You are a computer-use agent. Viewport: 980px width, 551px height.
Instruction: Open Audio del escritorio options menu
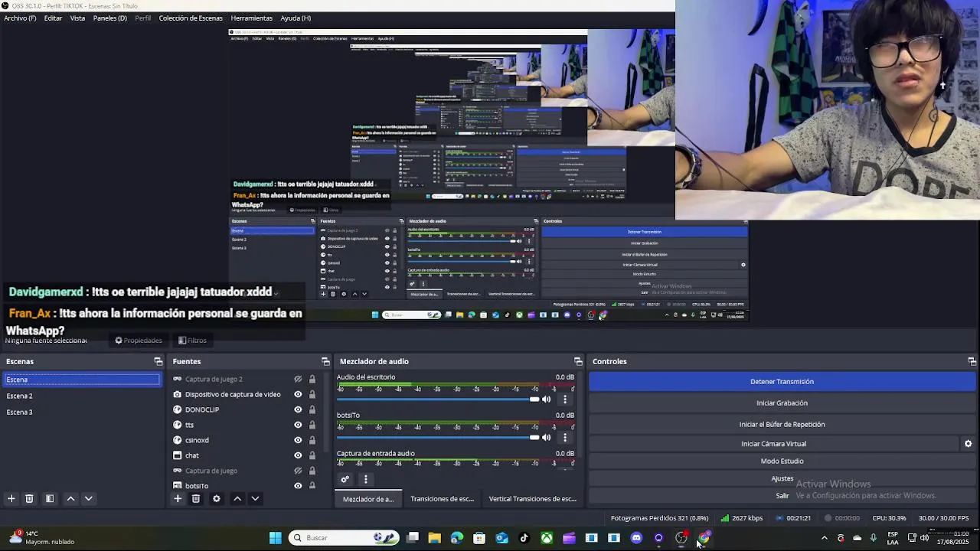click(x=565, y=399)
